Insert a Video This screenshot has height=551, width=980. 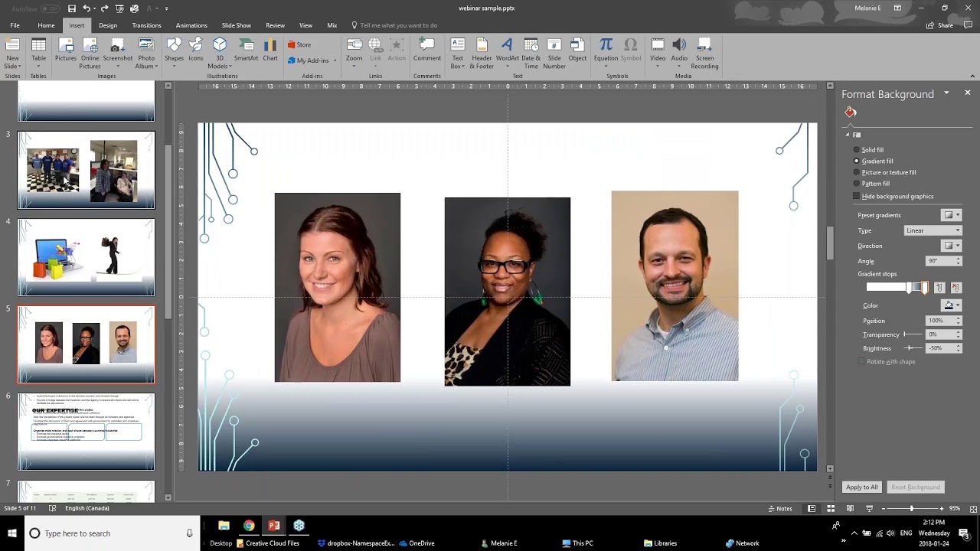658,53
